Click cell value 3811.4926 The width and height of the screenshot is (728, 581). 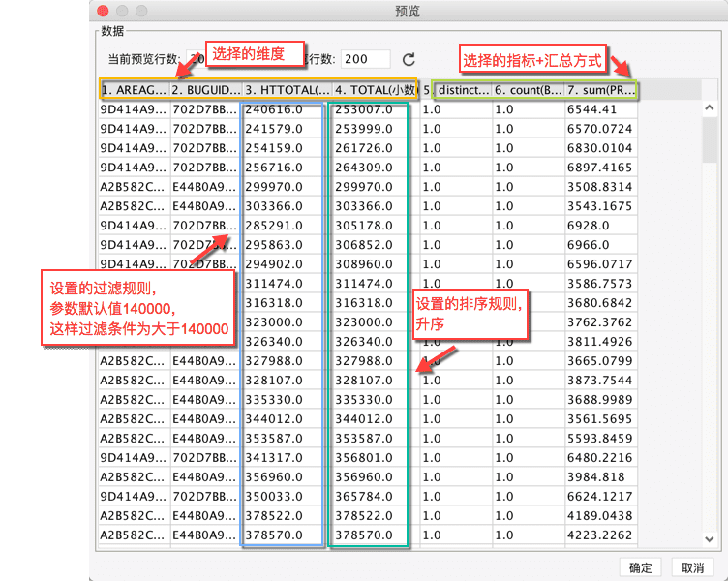click(x=599, y=342)
